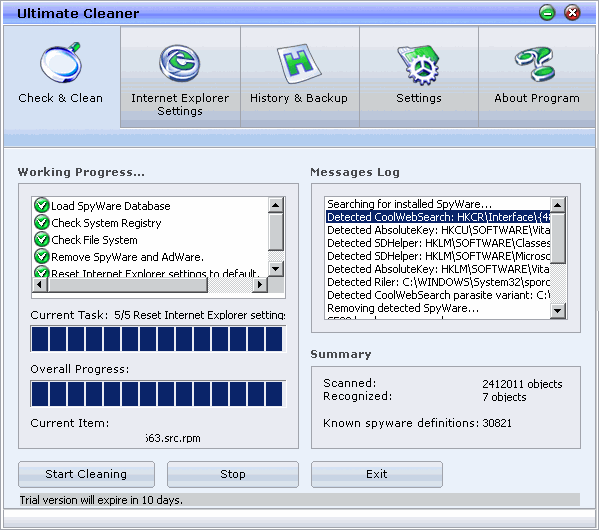Screen dimensions: 599x530
Task: Select 'Load SpyWare Database' list row
Action: [151, 206]
